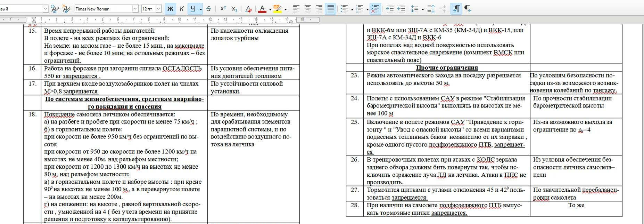Viewport: 644px width, 224px height.
Task: Increase paragraph spacing
Action: tap(431, 9)
